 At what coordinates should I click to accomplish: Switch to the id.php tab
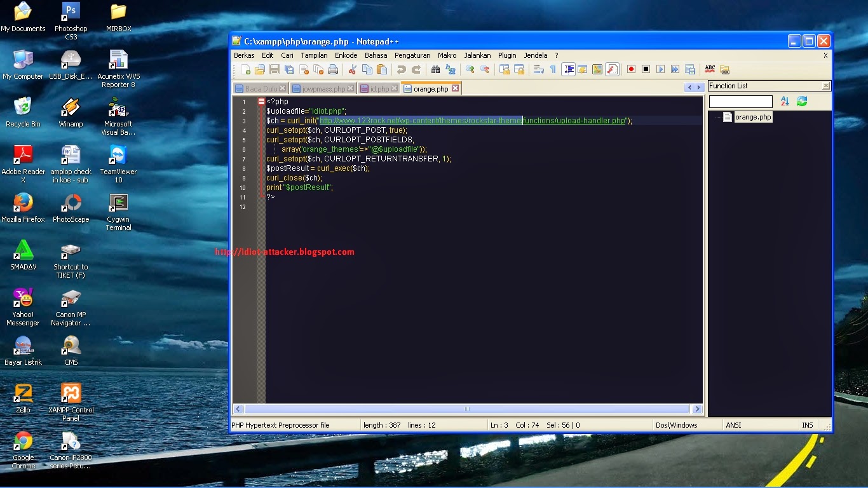pos(379,89)
